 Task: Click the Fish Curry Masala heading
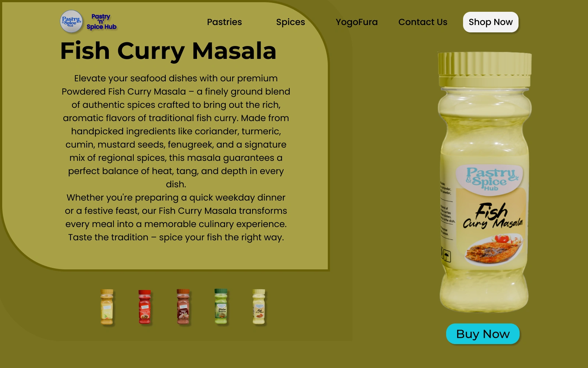click(168, 50)
